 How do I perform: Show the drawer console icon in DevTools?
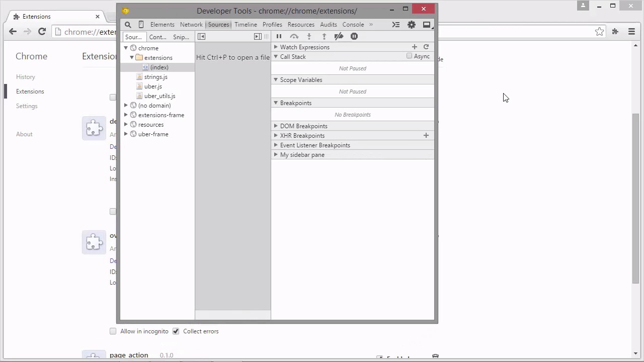[396, 25]
